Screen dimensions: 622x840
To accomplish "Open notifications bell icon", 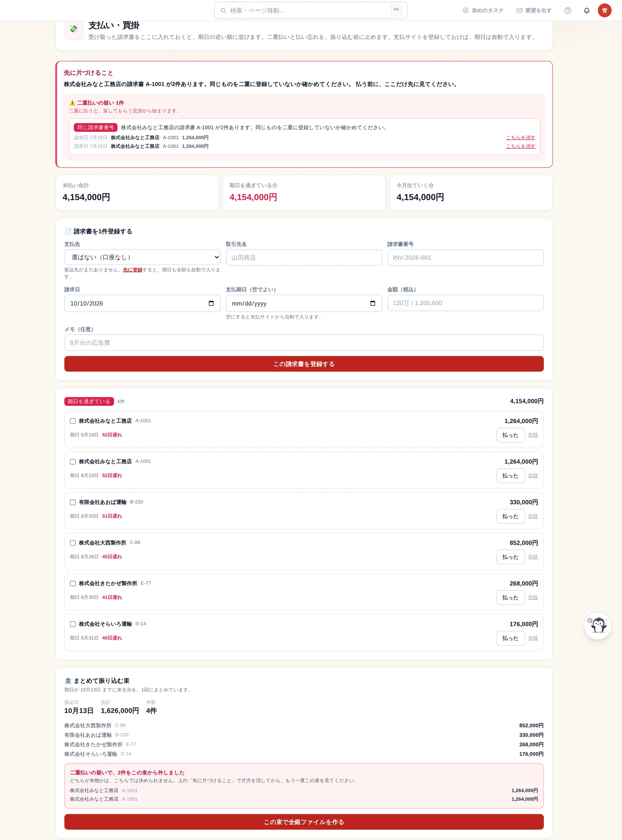I will click(587, 10).
